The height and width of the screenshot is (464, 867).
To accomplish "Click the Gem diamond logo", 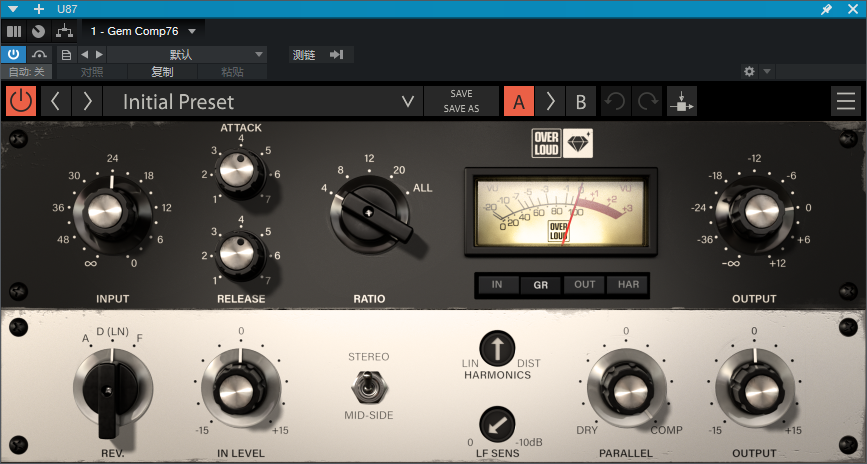I will click(578, 143).
